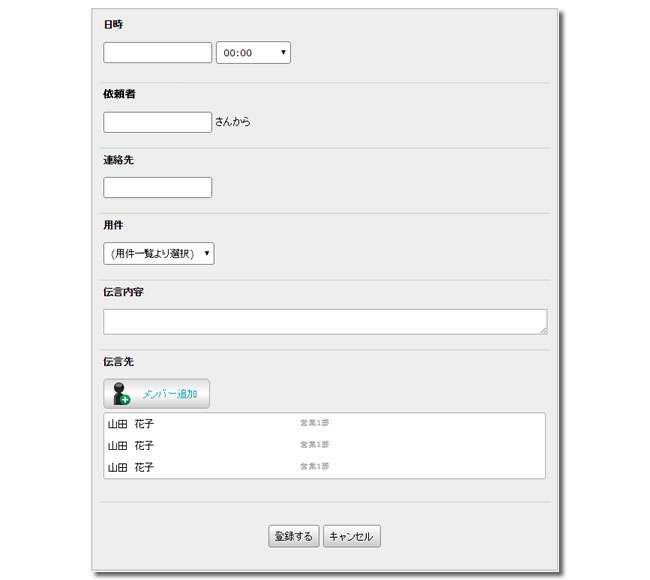Focus the 連絡先 contact input field
The width and height of the screenshot is (650, 580).
click(x=157, y=188)
